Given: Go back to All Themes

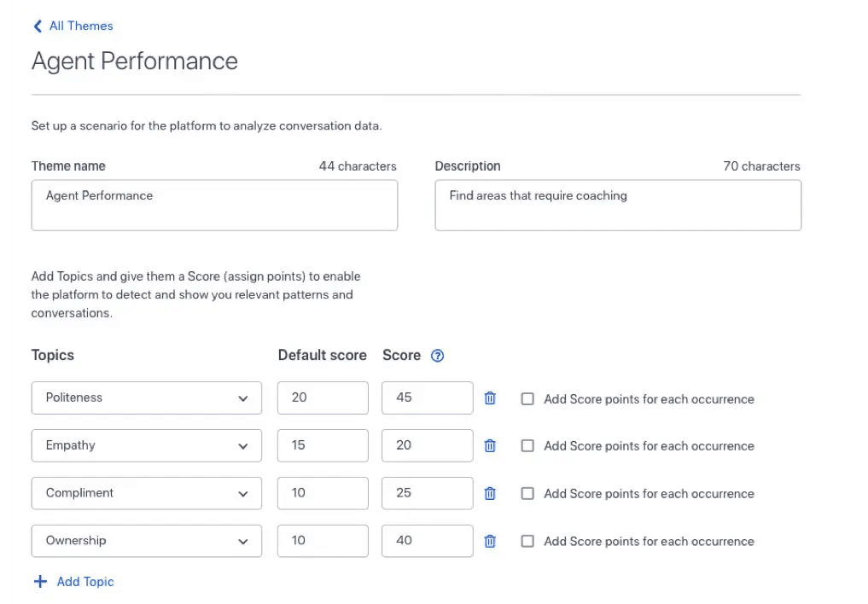Looking at the screenshot, I should [80, 26].
